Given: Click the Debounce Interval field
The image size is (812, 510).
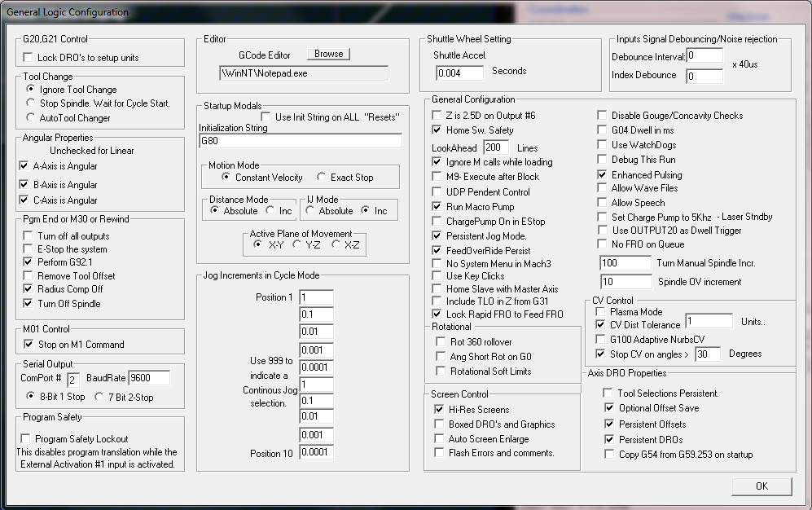Looking at the screenshot, I should tap(704, 55).
